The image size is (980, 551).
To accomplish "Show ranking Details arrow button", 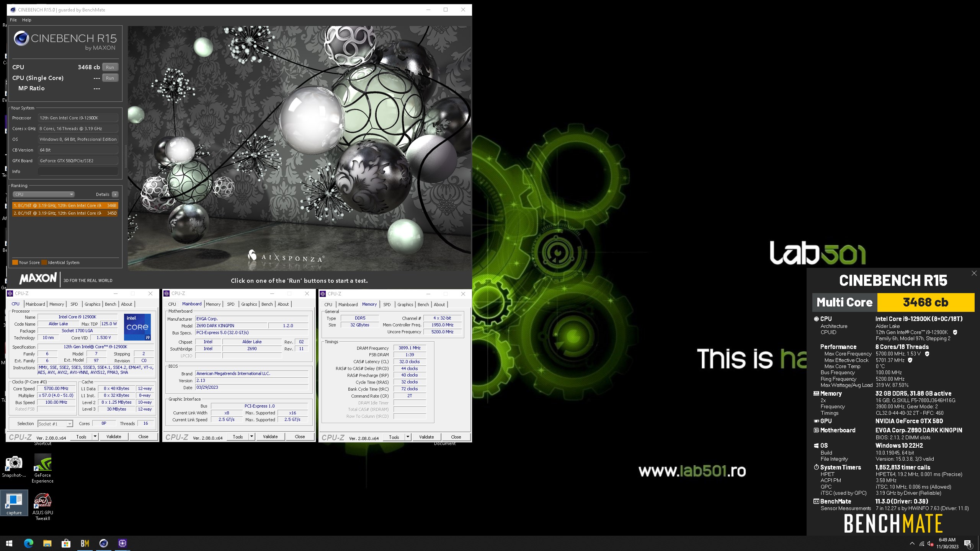I will tap(115, 194).
